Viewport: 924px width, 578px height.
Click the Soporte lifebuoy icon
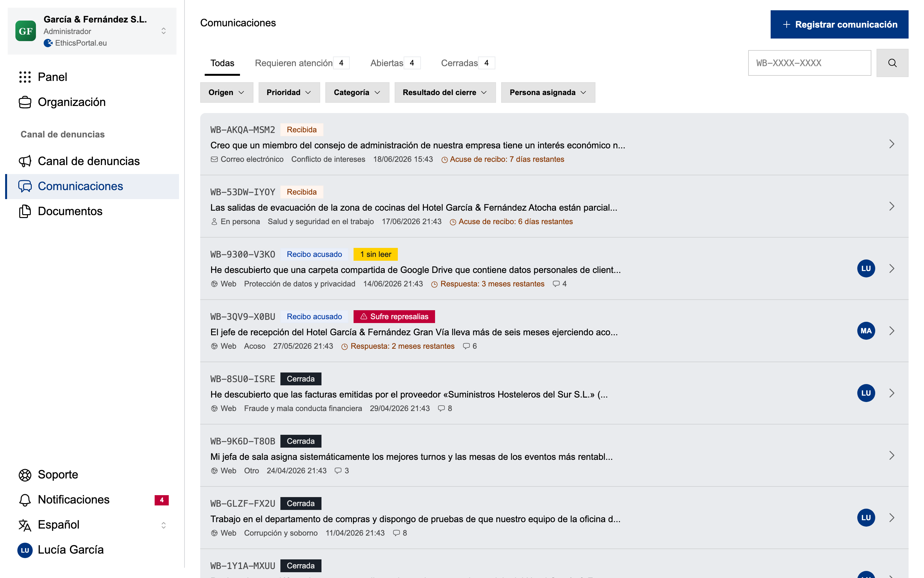coord(25,475)
